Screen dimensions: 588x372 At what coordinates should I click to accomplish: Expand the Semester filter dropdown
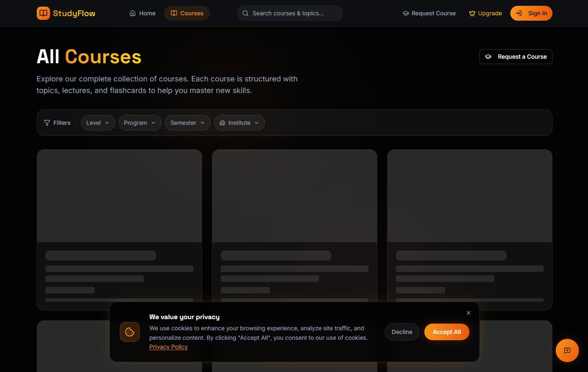coord(188,123)
